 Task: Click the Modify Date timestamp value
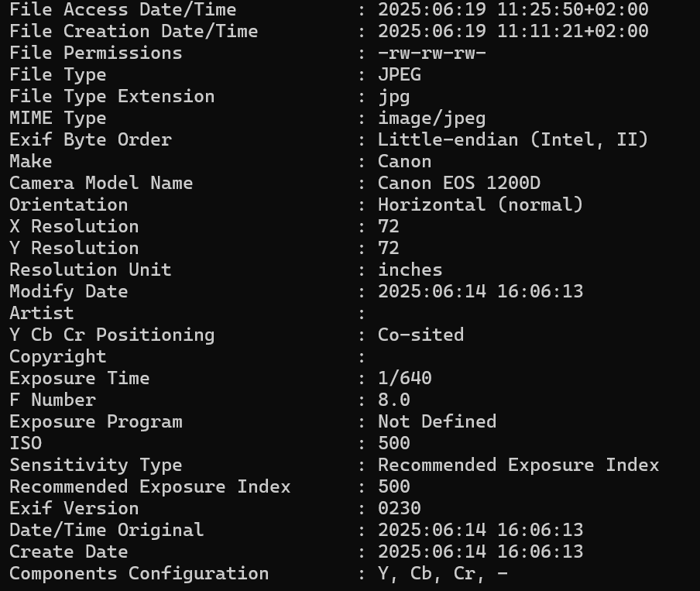tap(480, 292)
